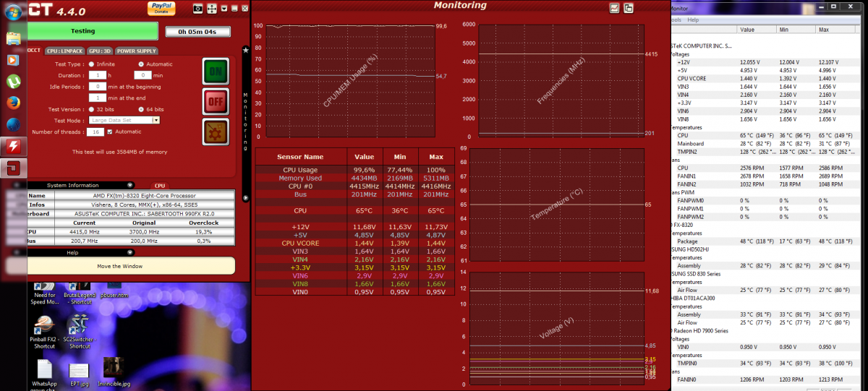Screen dimensions: 868x391
Task: Collapse the System Information panel arrow
Action: [x=130, y=185]
